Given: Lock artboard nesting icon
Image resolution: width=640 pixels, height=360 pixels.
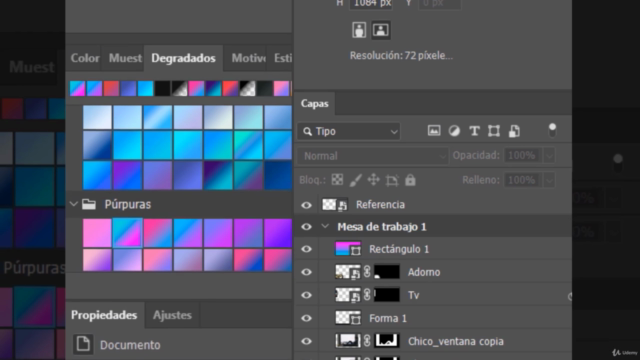Looking at the screenshot, I should [x=392, y=180].
